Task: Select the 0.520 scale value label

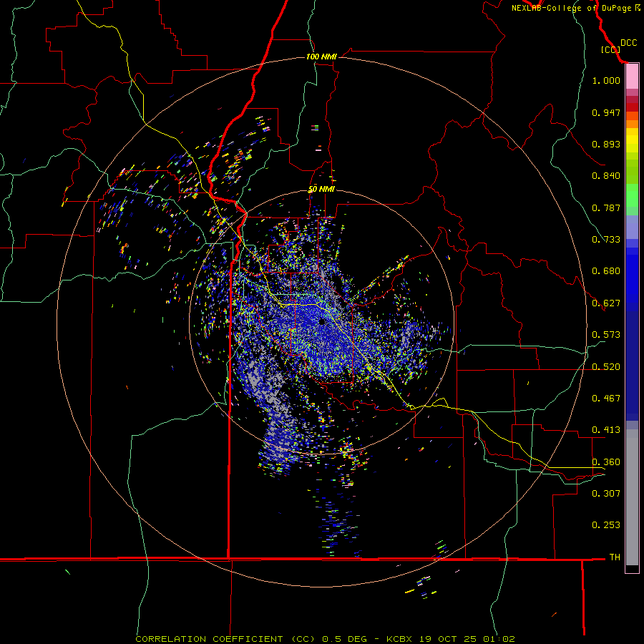Action: point(606,367)
